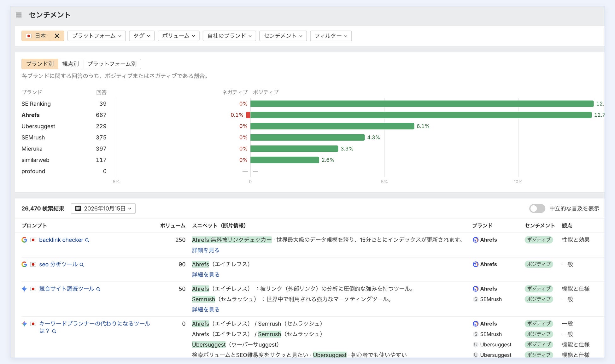Toggle 中立的な言及を表示 switch
Viewport: 615px width, 364px height.
pos(537,208)
